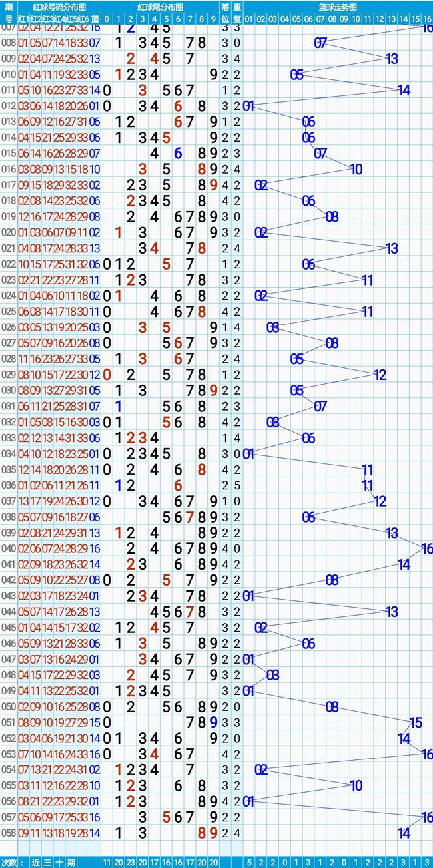
Task: Click the 落位 column header
Action: click(x=225, y=12)
